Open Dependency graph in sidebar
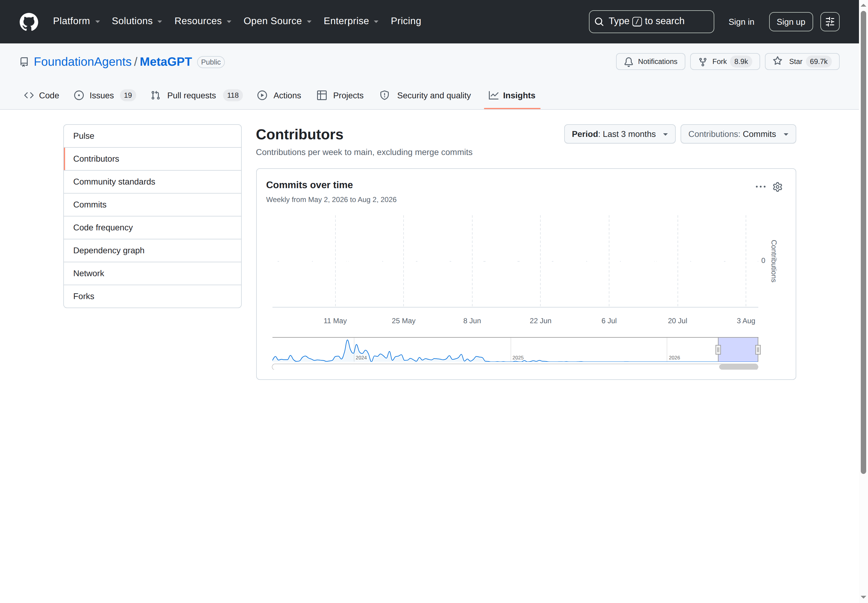Viewport: 868px width, 603px height. 152,251
